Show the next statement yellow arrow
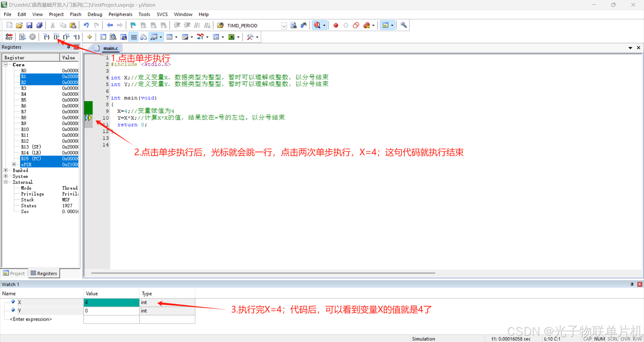The height and width of the screenshot is (342, 644). click(x=90, y=37)
